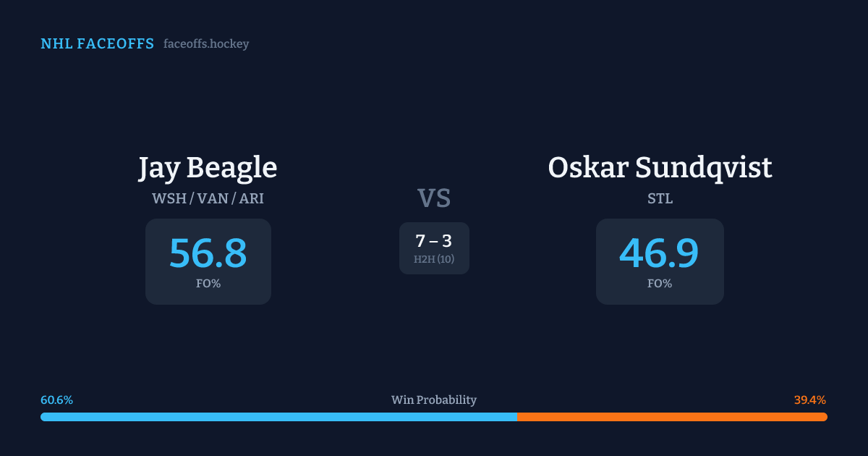
Task: Click the blue segment of probability bar
Action: click(x=278, y=417)
